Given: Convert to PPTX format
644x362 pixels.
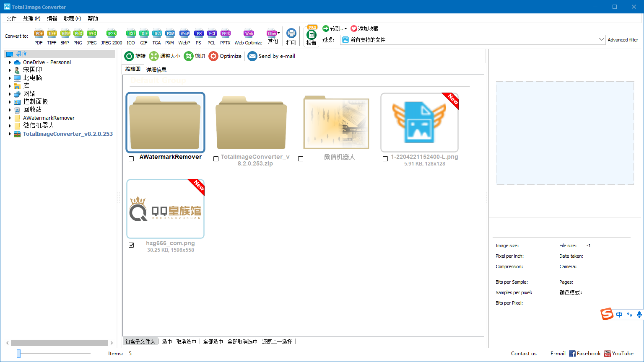Looking at the screenshot, I should tap(226, 36).
